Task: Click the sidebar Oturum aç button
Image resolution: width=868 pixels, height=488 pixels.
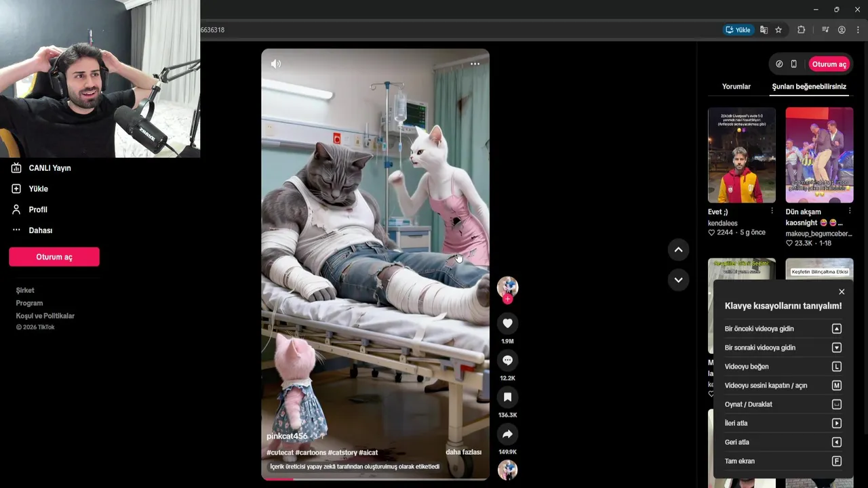Action: pyautogui.click(x=54, y=257)
